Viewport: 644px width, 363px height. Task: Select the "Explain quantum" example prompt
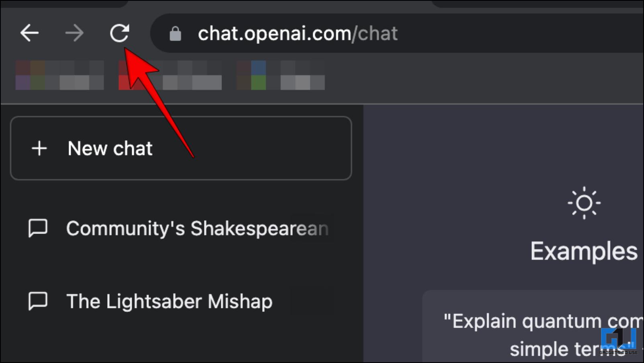coord(533,326)
